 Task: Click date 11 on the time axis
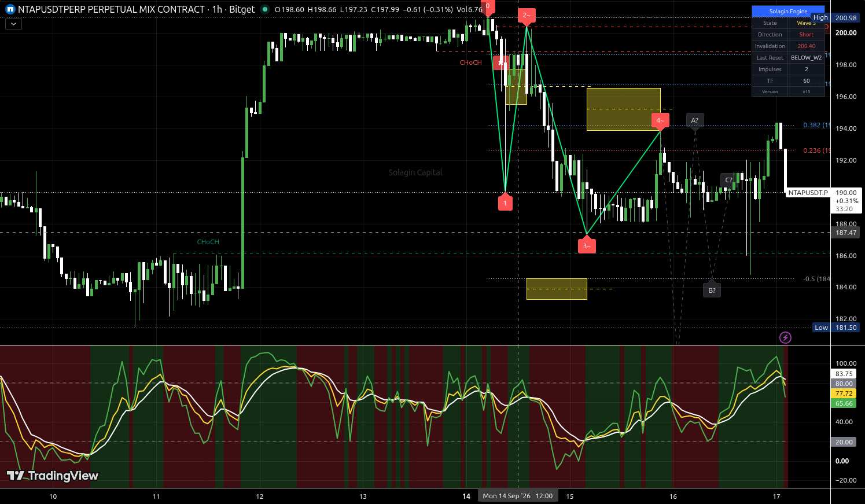tap(156, 496)
